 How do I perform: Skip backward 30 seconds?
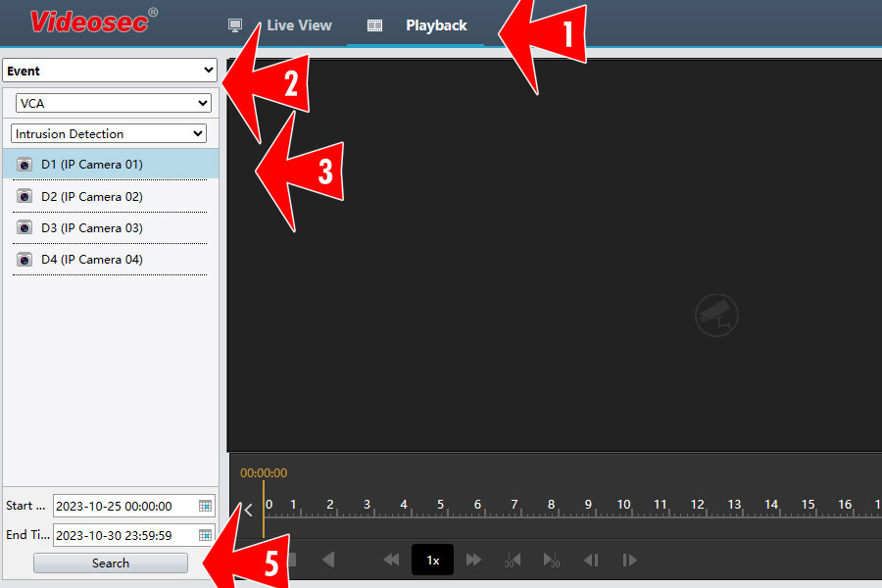click(x=512, y=560)
